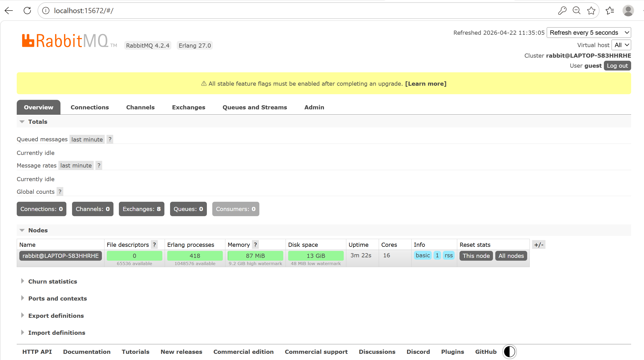Click help icon next to Global counts
Screen dimensions: 644x360
click(x=60, y=192)
